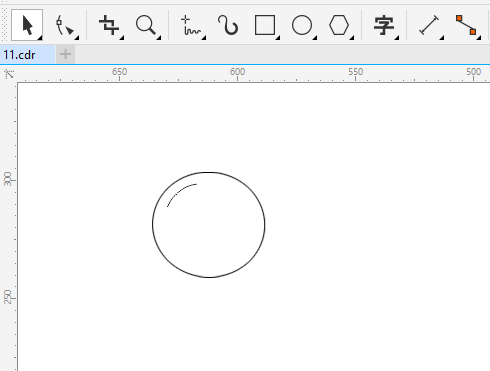Choose the Polygon hexagon tool

(x=339, y=25)
